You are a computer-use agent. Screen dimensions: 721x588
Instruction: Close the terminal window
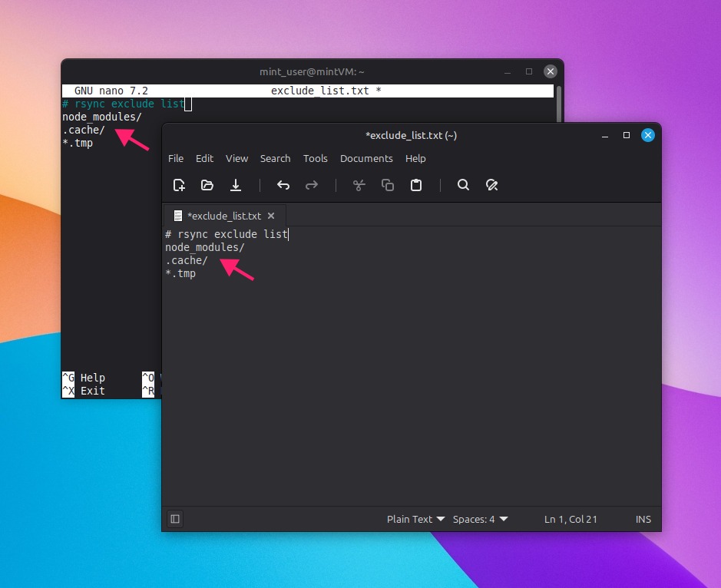point(551,71)
